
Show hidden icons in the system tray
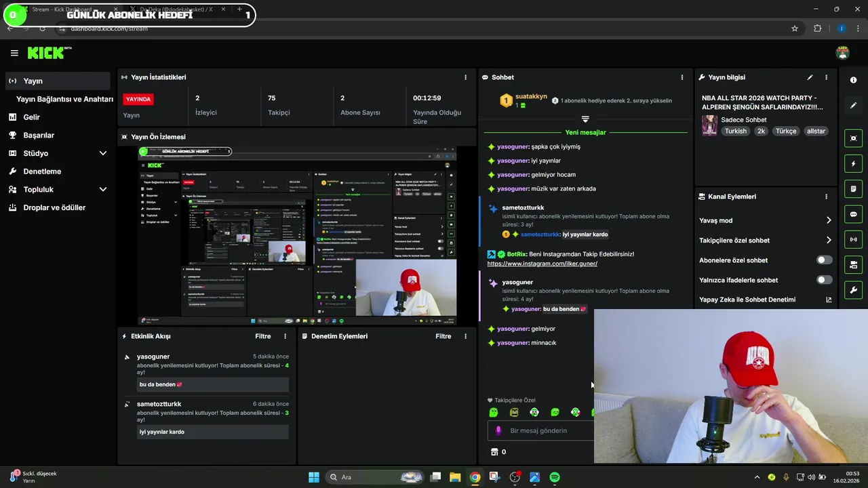tap(757, 477)
